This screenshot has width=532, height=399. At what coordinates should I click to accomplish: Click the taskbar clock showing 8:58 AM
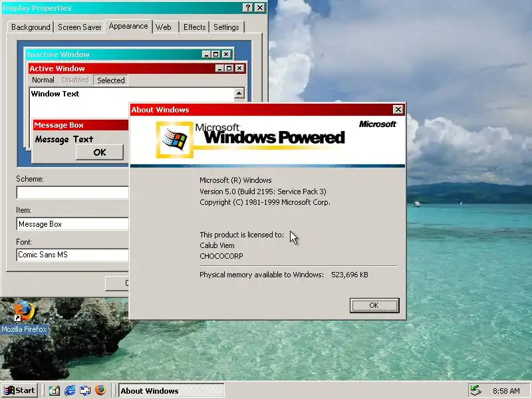click(506, 391)
